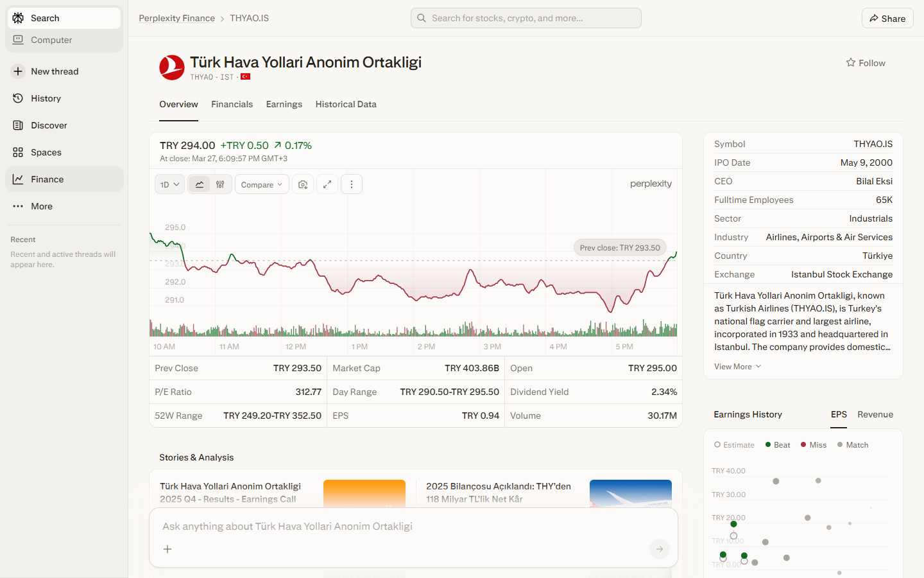Image resolution: width=924 pixels, height=578 pixels.
Task: Click the EPS TRY 0.94 value
Action: point(481,416)
